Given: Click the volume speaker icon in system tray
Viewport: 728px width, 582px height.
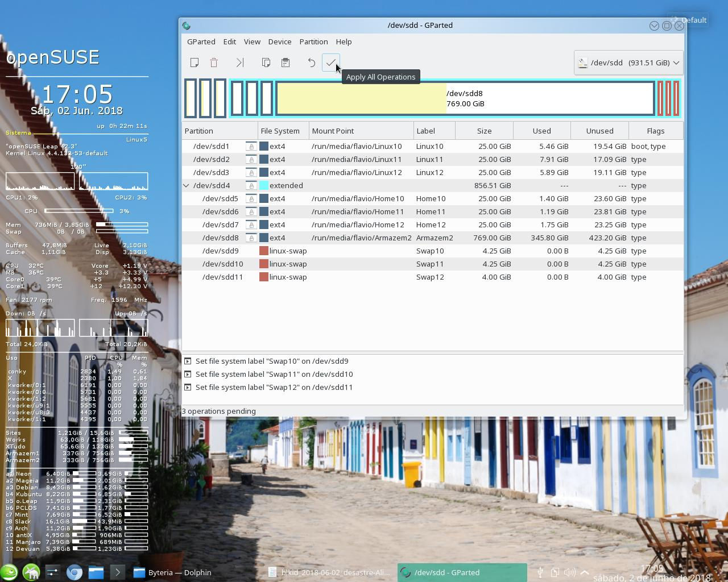Looking at the screenshot, I should click(x=569, y=572).
